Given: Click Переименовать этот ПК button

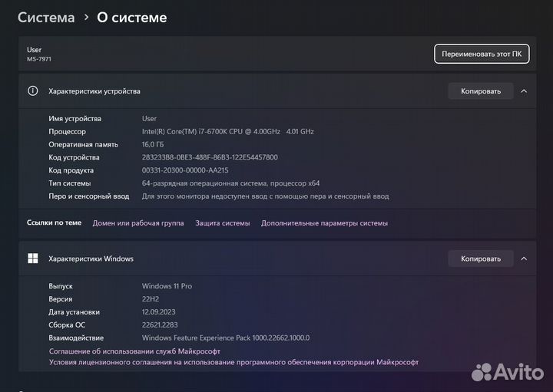Looking at the screenshot, I should pyautogui.click(x=482, y=54).
